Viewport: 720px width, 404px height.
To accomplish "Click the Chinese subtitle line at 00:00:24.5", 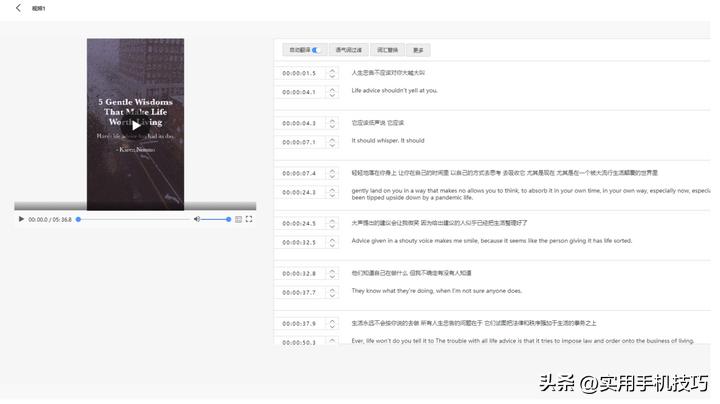I will (x=439, y=223).
